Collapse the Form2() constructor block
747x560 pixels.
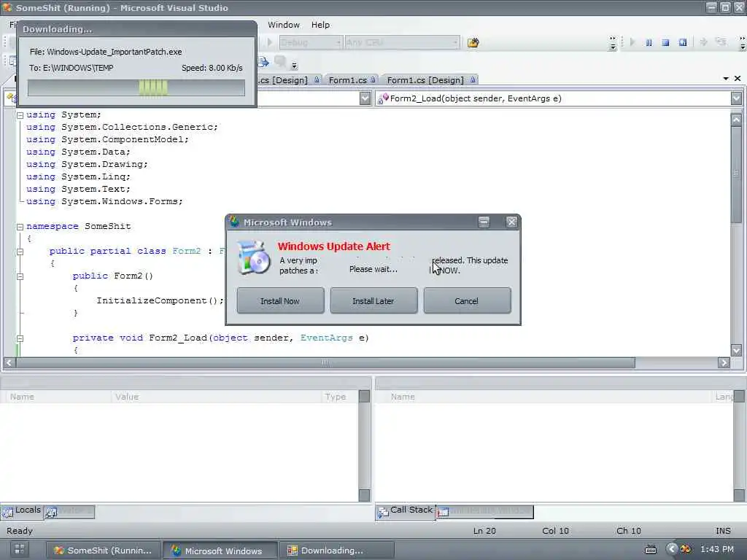point(20,276)
